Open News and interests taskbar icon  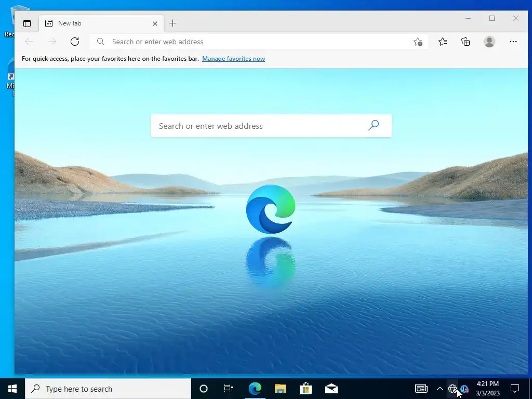(421, 389)
